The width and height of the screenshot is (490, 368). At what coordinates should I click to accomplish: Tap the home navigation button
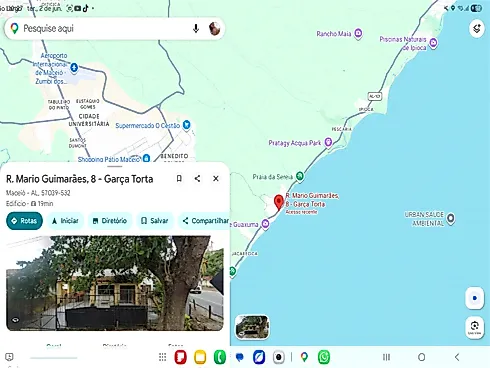[x=421, y=357]
